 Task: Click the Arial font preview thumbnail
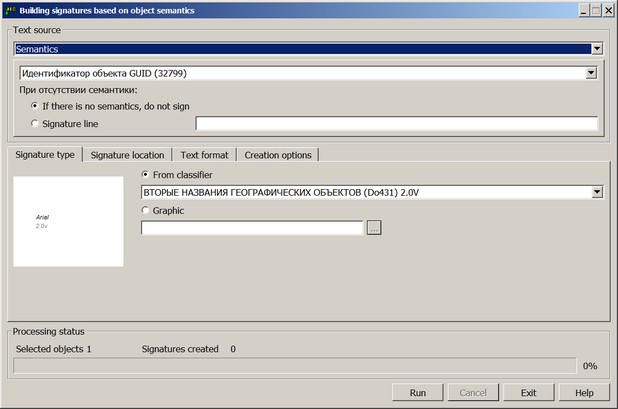click(x=68, y=221)
